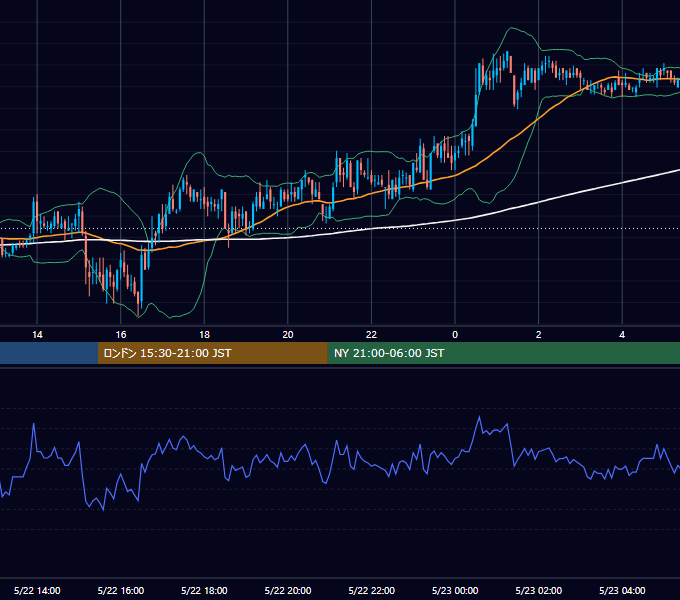Click hour label 14 on price chart axis
This screenshot has height=600, width=680.
(x=37, y=335)
